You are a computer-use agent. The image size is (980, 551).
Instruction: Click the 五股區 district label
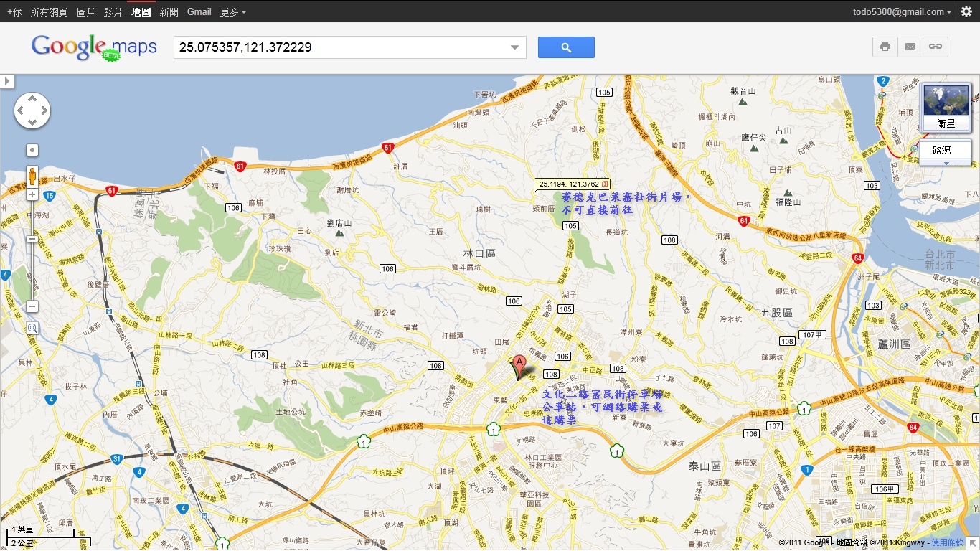click(777, 313)
